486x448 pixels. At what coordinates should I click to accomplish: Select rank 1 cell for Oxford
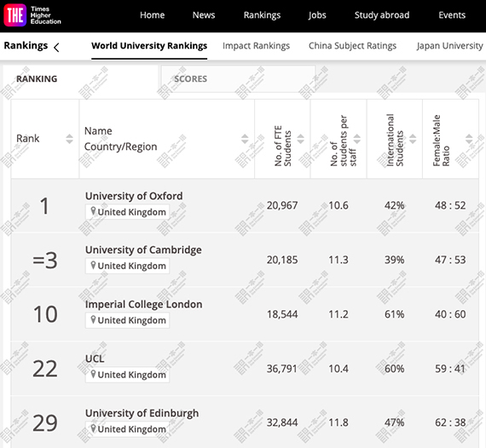pos(45,206)
